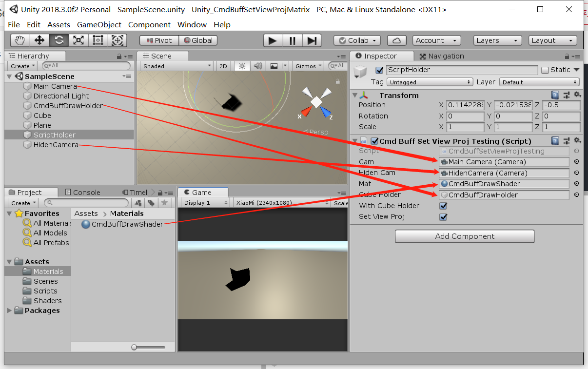Open Layers dropdown
588x369 pixels.
pos(497,40)
